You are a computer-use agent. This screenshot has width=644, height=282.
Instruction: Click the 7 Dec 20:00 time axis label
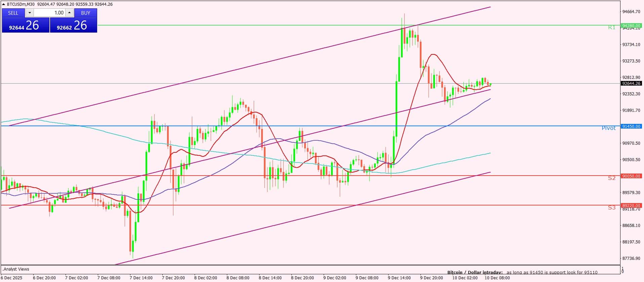tap(173, 278)
